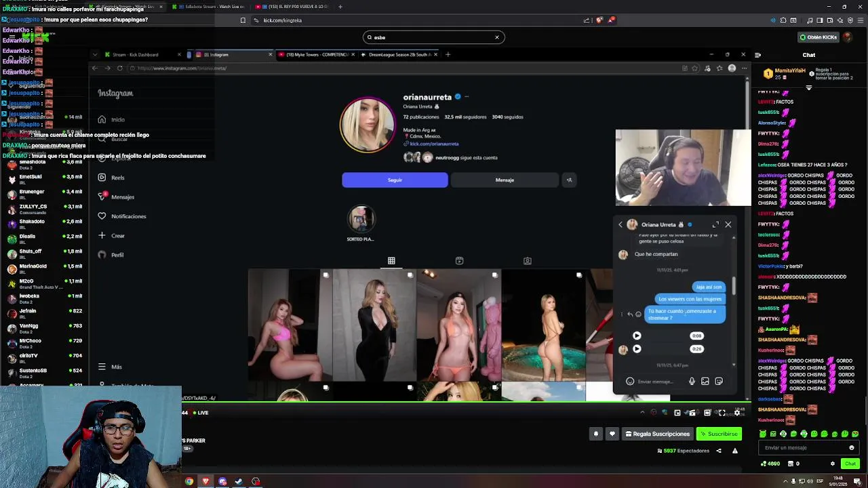Image resolution: width=868 pixels, height=488 pixels.
Task: Select the Reels tab on profile
Action: [x=459, y=261]
